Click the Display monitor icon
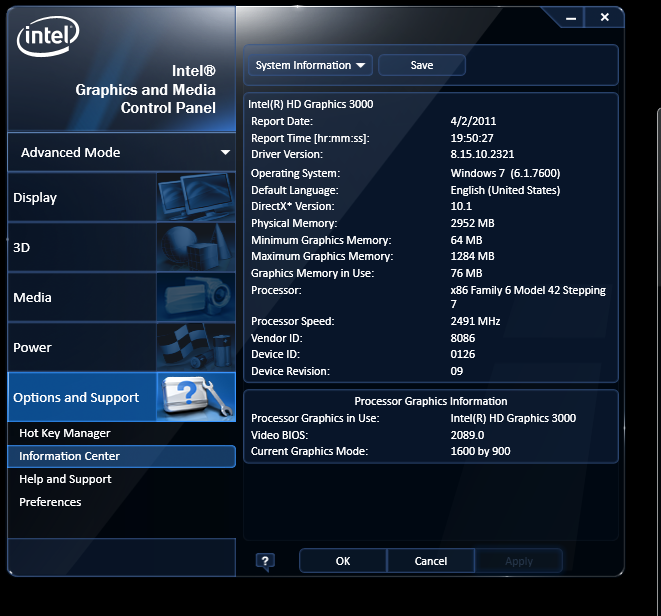This screenshot has width=661, height=616. pos(196,197)
